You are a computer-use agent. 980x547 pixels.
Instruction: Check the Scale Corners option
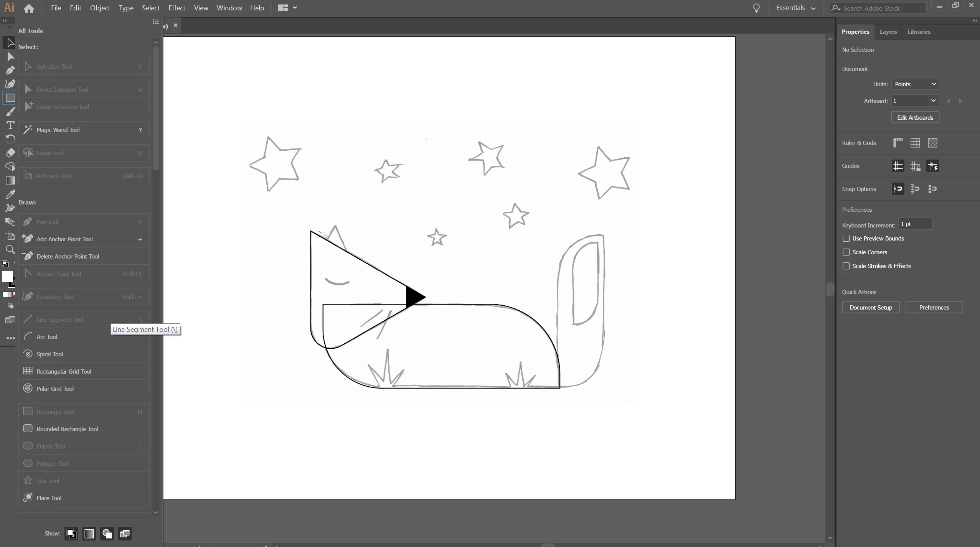[x=846, y=252]
